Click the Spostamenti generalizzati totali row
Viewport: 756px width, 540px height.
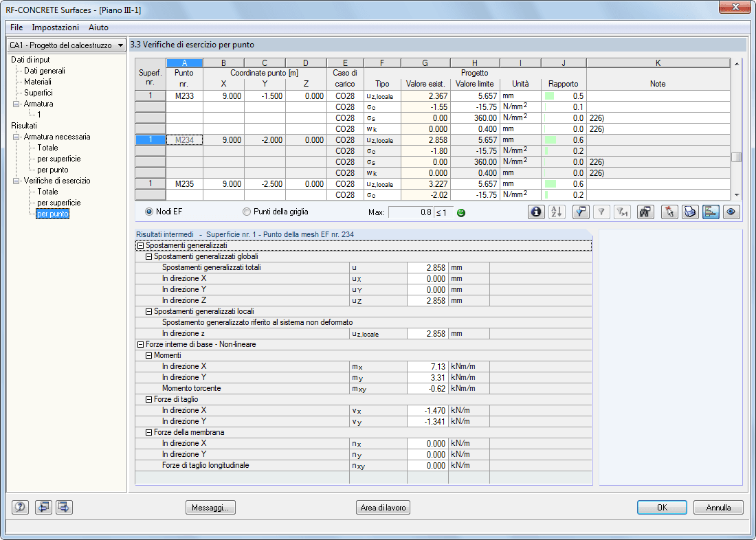point(363,267)
